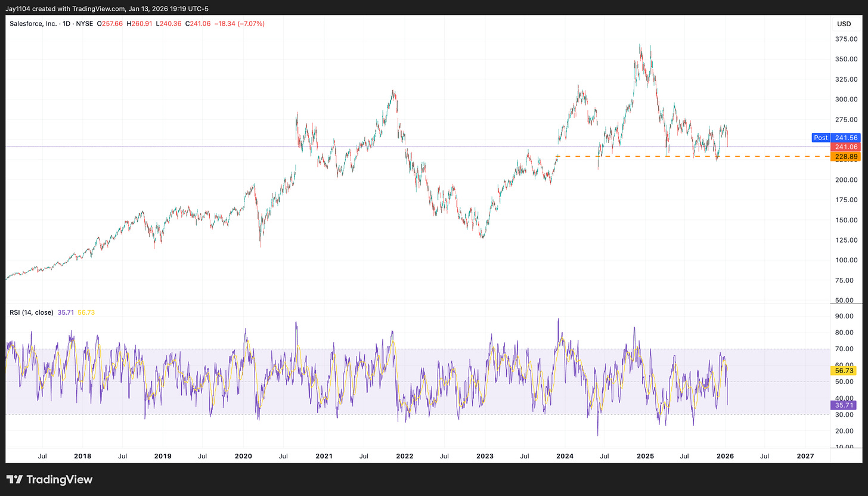This screenshot has height=496, width=868.
Task: Click the 80.00 RSI axis label
Action: pyautogui.click(x=845, y=333)
